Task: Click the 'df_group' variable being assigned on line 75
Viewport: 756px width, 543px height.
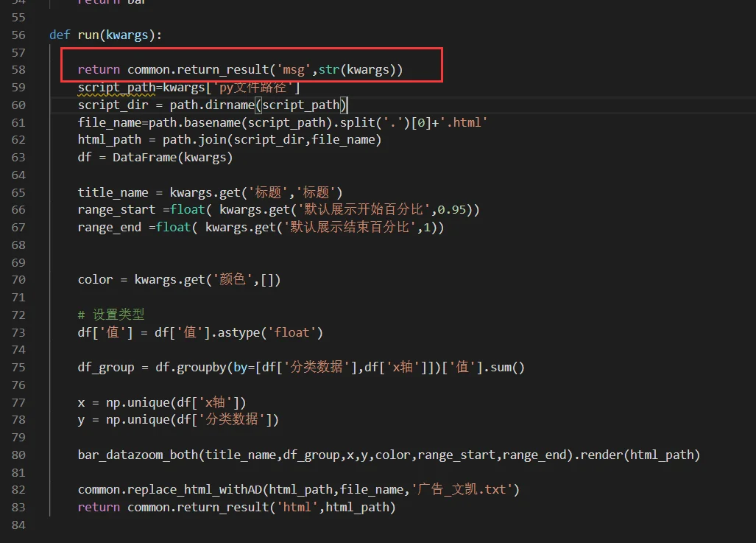Action: [x=106, y=368]
